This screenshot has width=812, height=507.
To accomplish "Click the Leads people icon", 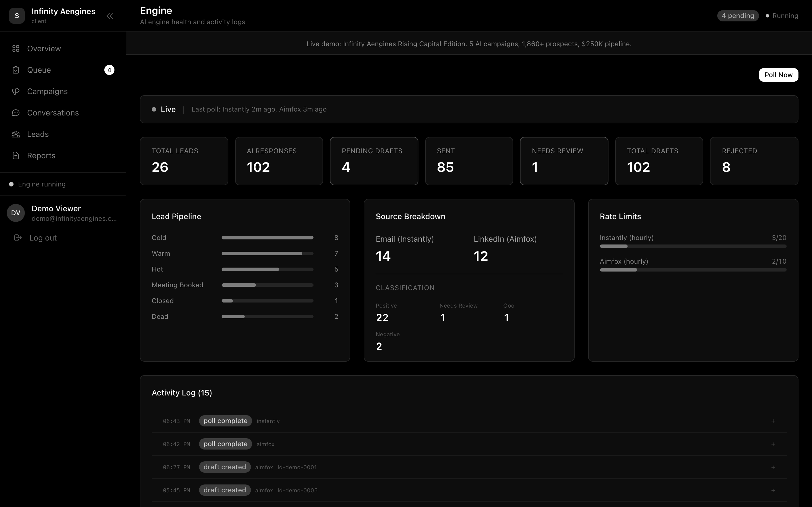I will pyautogui.click(x=16, y=134).
